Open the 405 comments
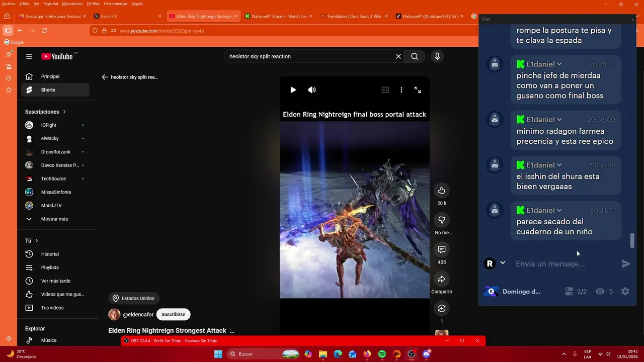 442,249
